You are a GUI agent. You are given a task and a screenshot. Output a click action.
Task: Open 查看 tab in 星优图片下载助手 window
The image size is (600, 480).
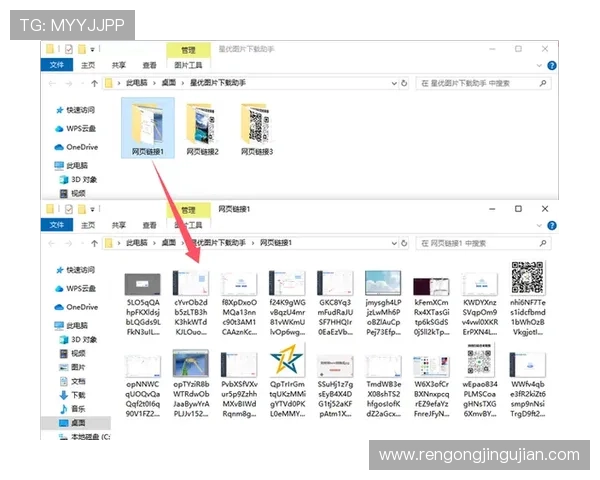click(148, 65)
